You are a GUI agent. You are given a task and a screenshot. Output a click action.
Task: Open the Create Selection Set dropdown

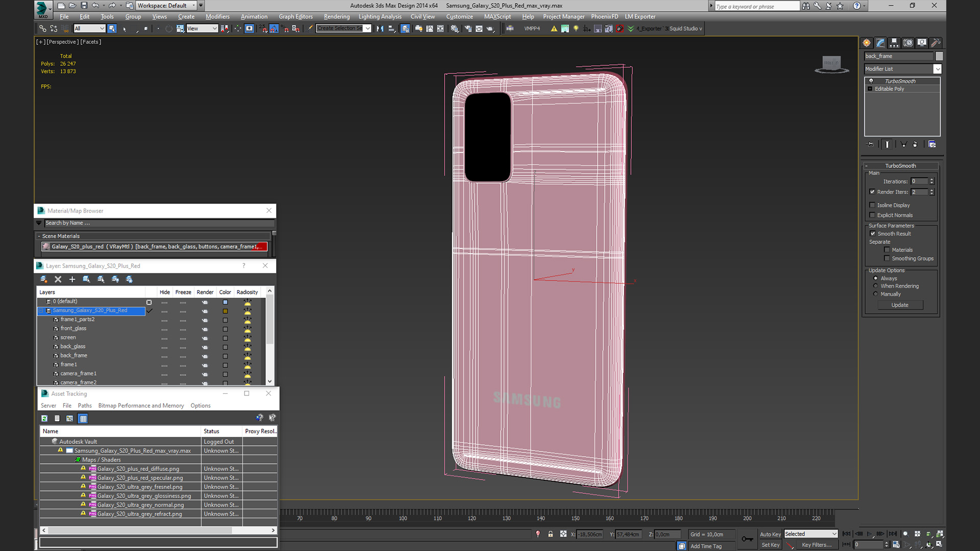[367, 29]
